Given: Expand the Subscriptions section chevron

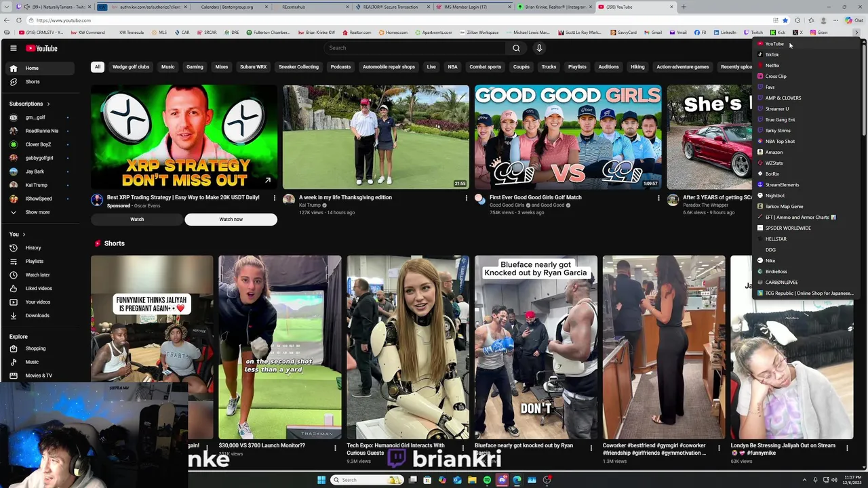Looking at the screenshot, I should click(x=48, y=104).
